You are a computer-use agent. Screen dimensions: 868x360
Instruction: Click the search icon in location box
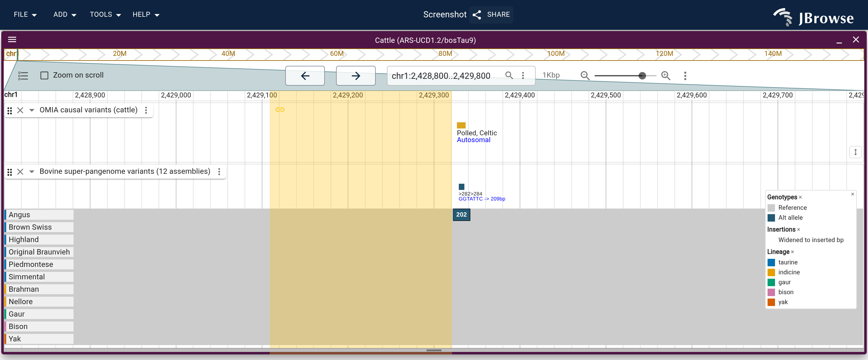(x=509, y=75)
